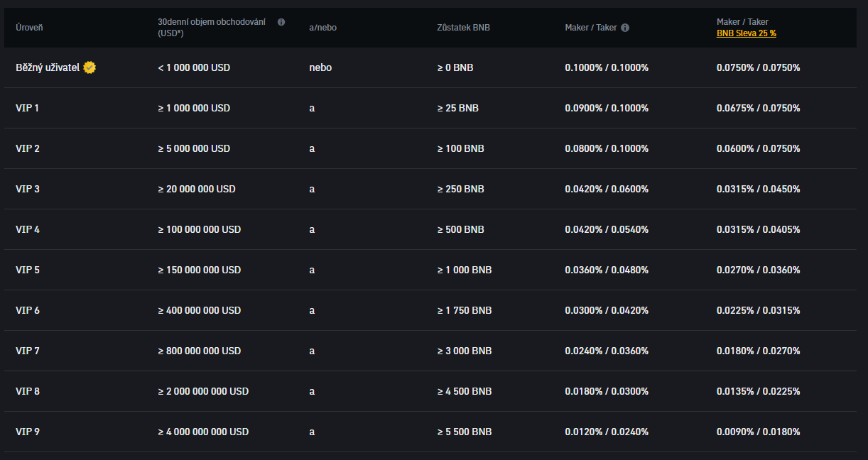868x460 pixels.
Task: Click VIP 5 balance ≥ 1 000 BNB
Action: [x=465, y=270]
